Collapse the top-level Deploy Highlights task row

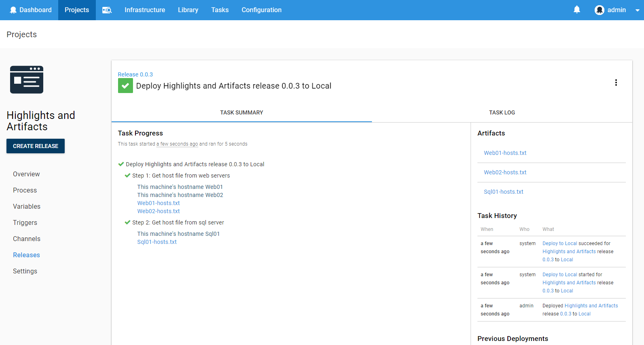[x=194, y=164]
